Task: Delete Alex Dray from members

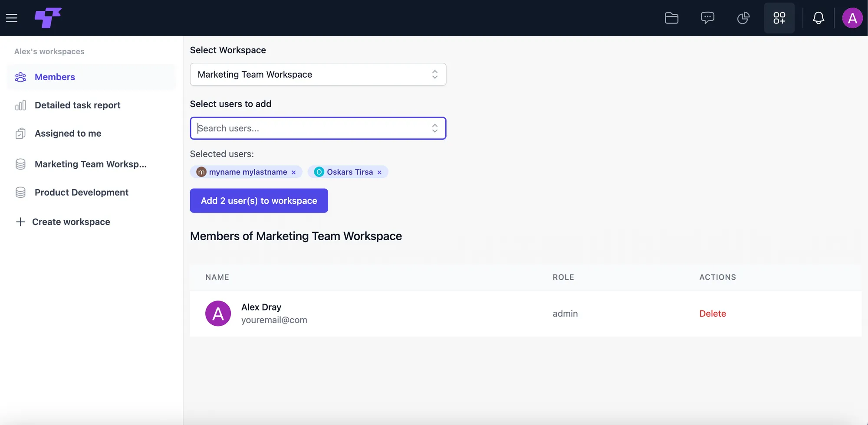Action: tap(713, 314)
